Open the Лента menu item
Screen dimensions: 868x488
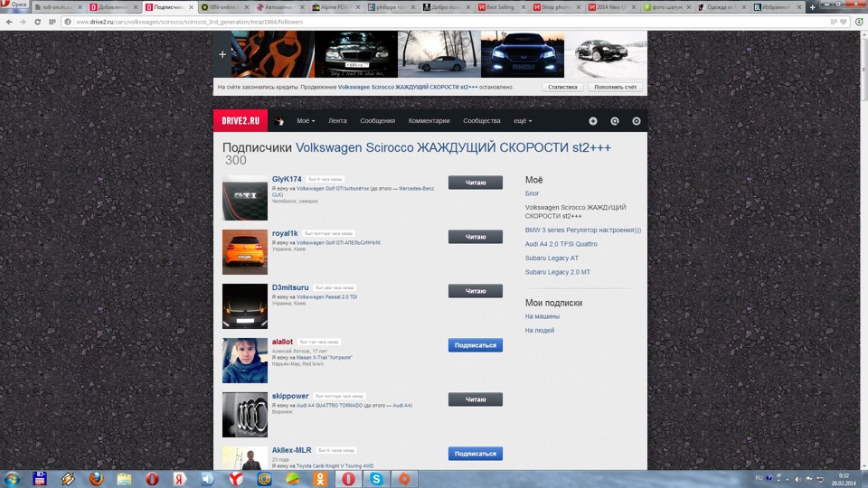pyautogui.click(x=337, y=120)
